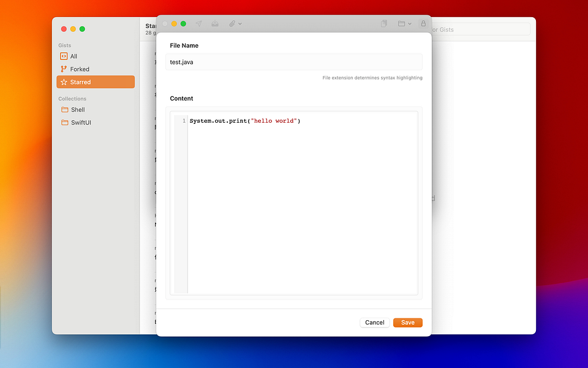Select the Starred list header
The height and width of the screenshot is (368, 588).
pyautogui.click(x=150, y=26)
